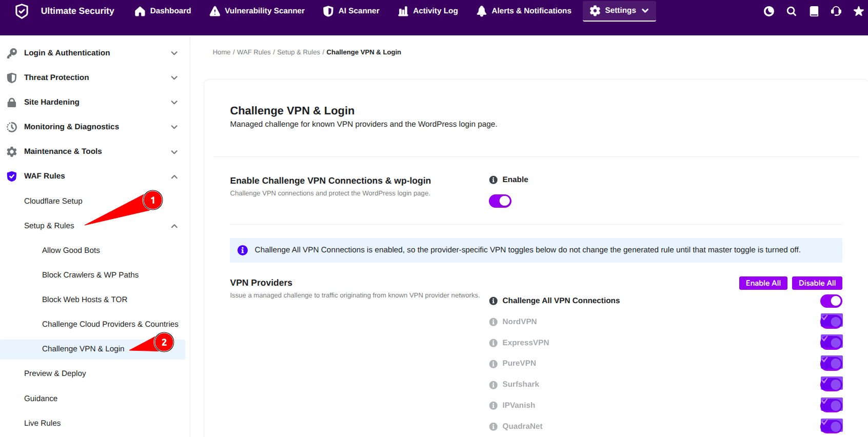Click the Vulnerability Scanner warning triangle icon
The image size is (868, 437).
pyautogui.click(x=215, y=11)
